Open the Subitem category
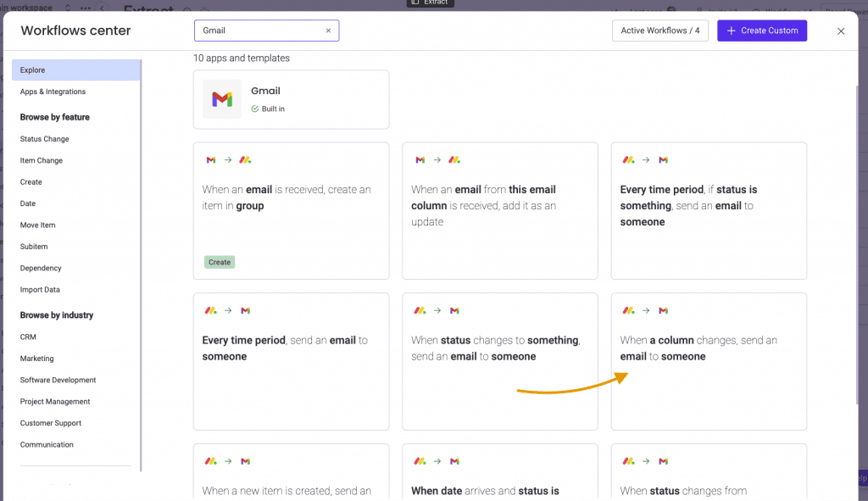Image resolution: width=868 pixels, height=501 pixels. [x=34, y=247]
